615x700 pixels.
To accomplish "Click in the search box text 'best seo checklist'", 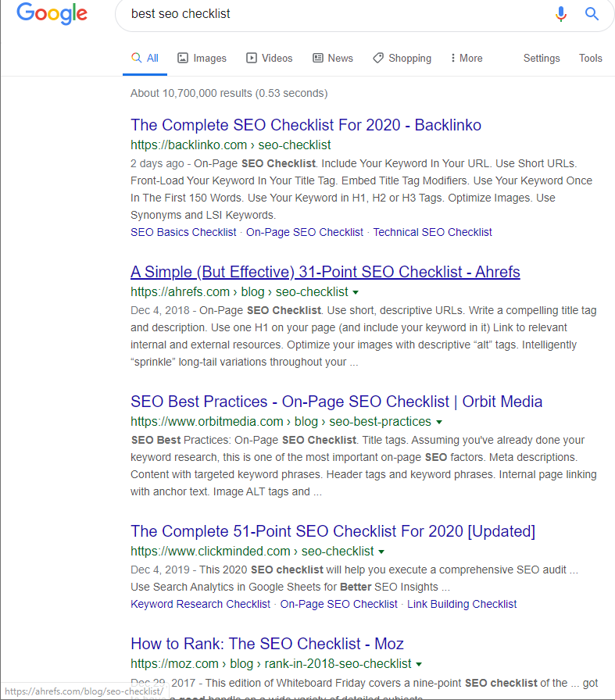I will [x=181, y=14].
